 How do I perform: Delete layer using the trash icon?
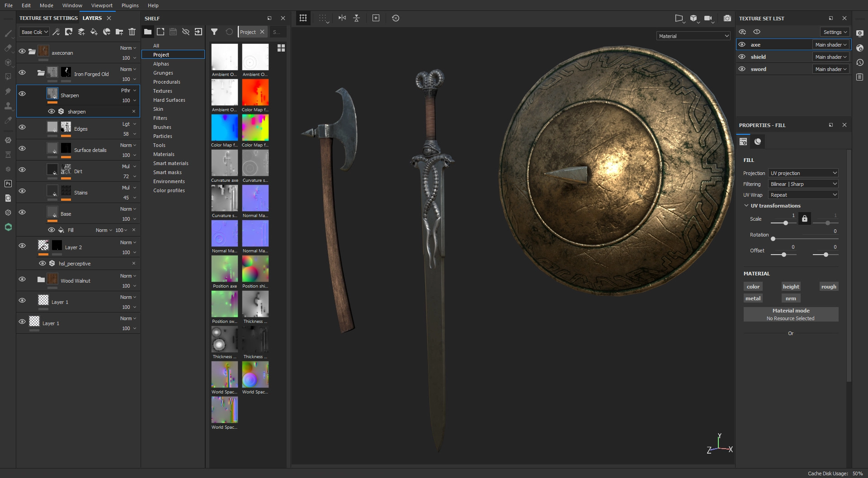coord(132,32)
